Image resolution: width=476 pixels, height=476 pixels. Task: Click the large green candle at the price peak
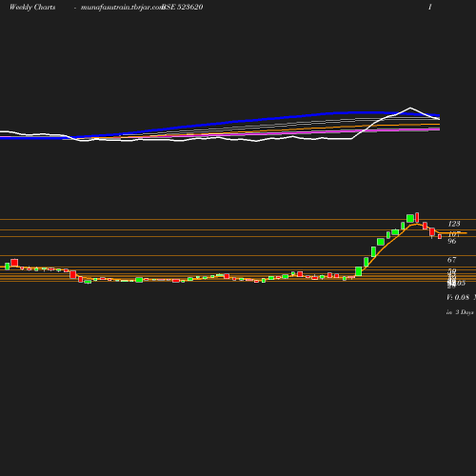tap(410, 218)
